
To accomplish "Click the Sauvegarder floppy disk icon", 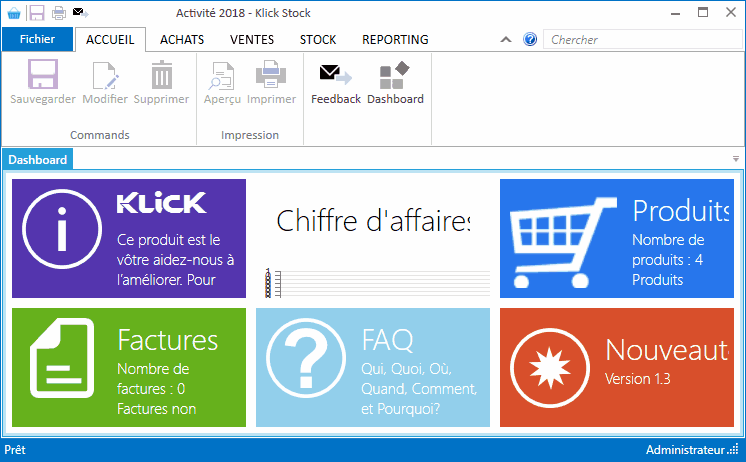I will pos(43,76).
